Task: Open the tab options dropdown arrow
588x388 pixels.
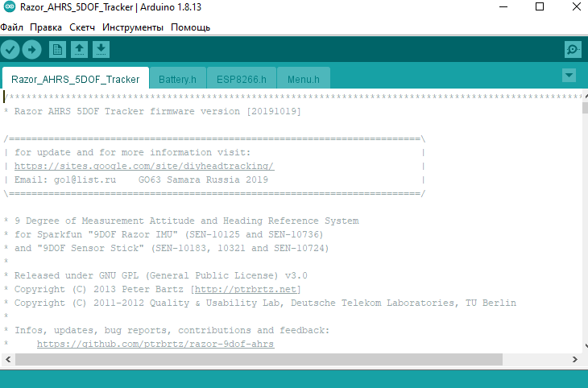Action: pyautogui.click(x=569, y=76)
